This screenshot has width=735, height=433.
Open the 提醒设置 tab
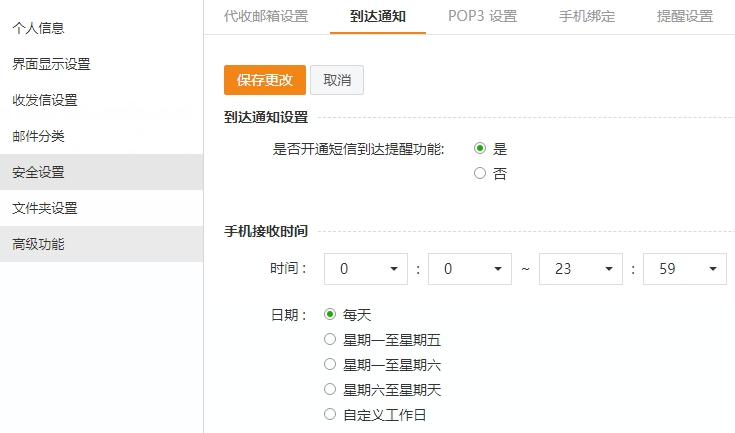point(685,16)
